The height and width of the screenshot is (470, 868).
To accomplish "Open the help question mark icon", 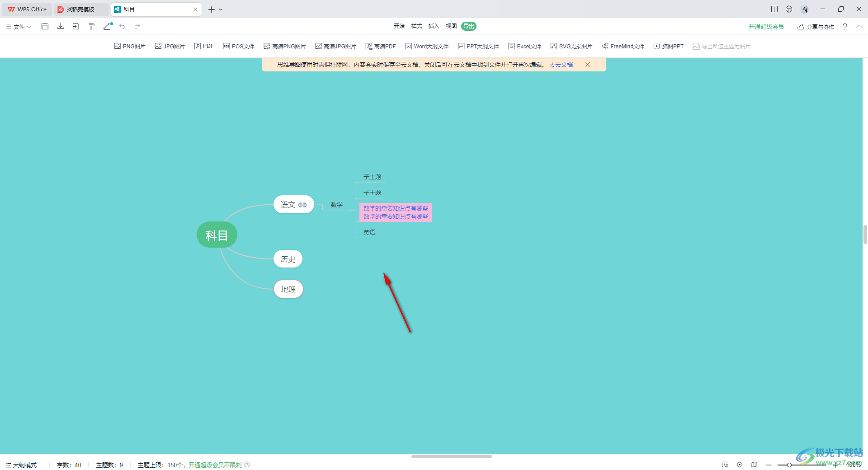I will pos(844,27).
